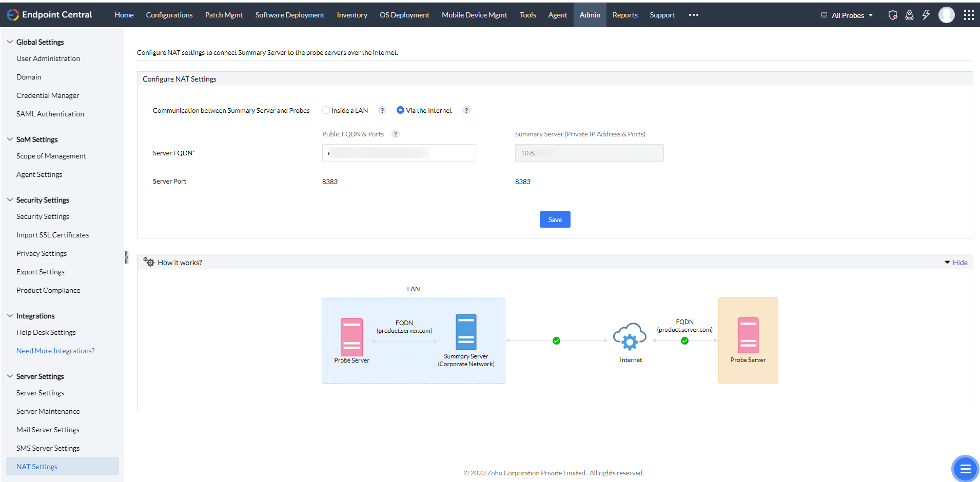Open the Patch Mgmt tab
The width and height of the screenshot is (980, 482).
[224, 15]
